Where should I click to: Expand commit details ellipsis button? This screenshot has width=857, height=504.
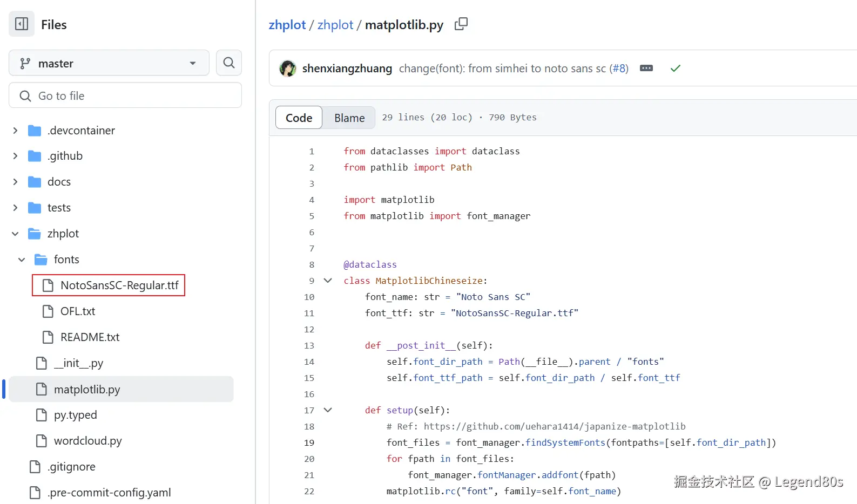pyautogui.click(x=646, y=69)
